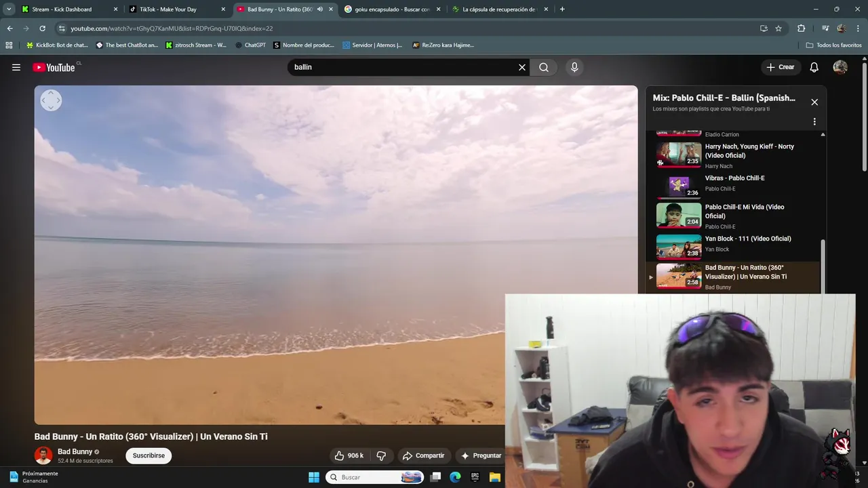This screenshot has width=868, height=488.
Task: Go to the YouTube home logo
Action: tap(54, 67)
